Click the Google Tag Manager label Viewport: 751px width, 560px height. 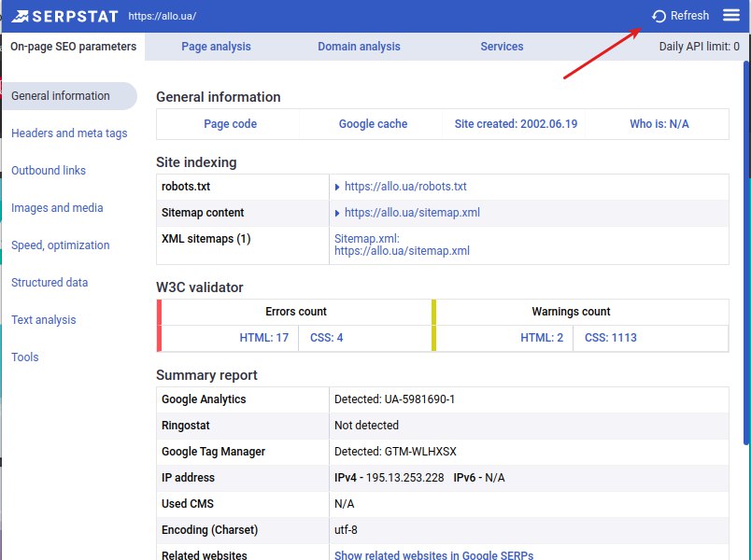[213, 452]
